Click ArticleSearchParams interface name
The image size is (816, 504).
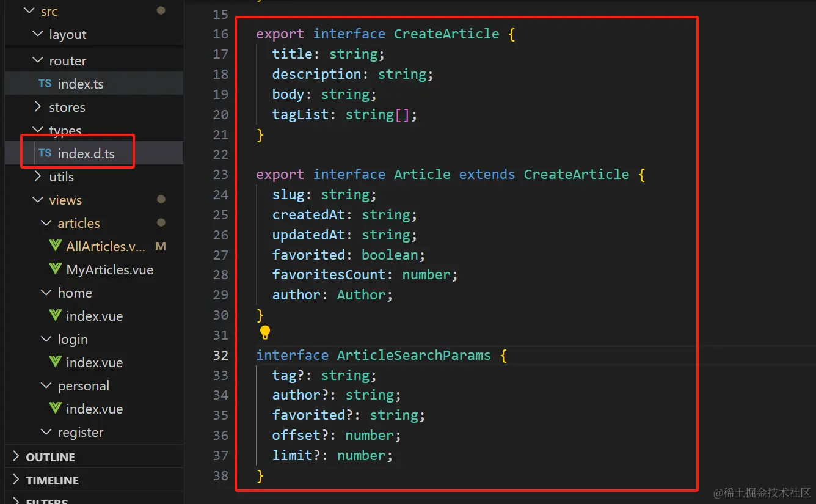(413, 356)
